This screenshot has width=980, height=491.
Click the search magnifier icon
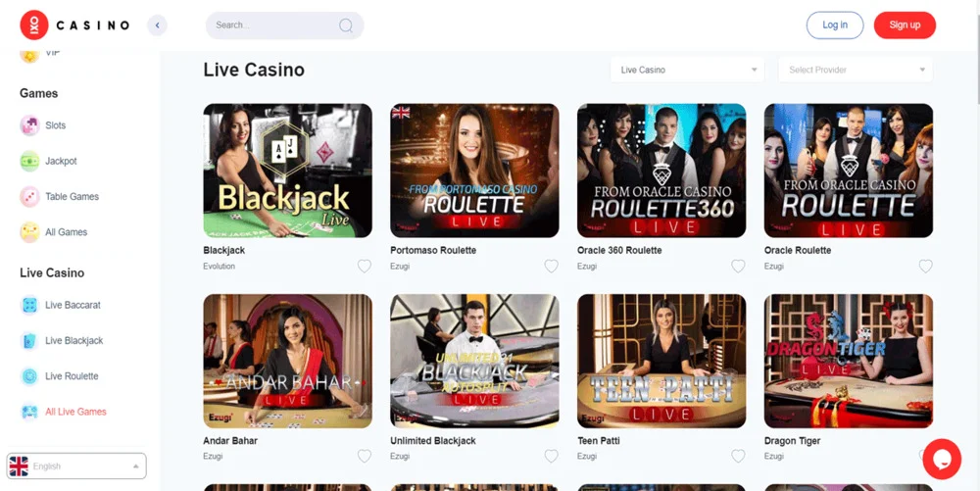(346, 25)
